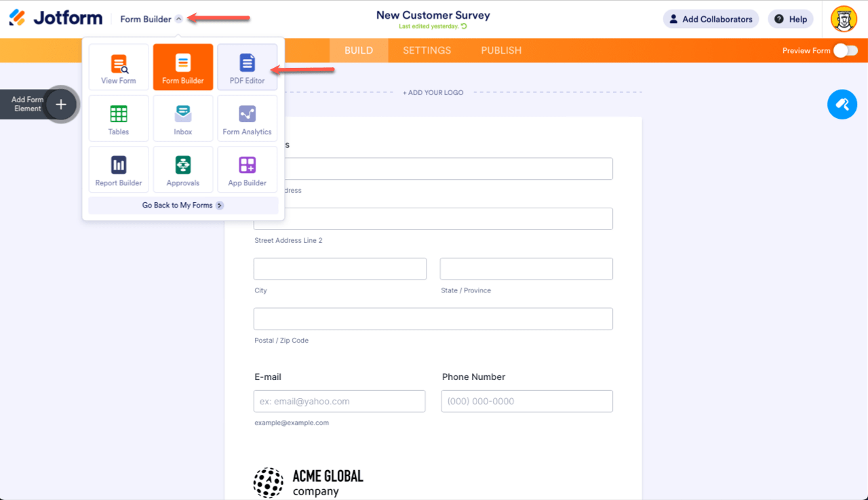Click the Street Address Line 2 sublabel
This screenshot has height=500, width=868.
[x=288, y=240]
